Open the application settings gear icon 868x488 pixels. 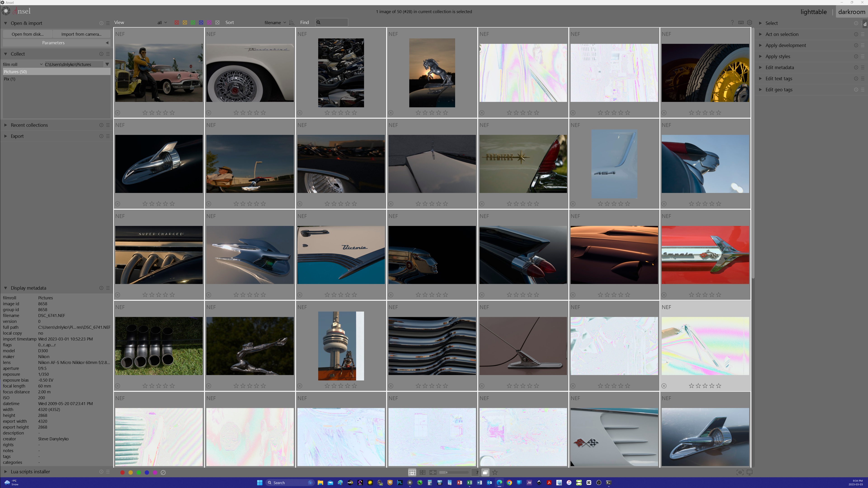(750, 23)
